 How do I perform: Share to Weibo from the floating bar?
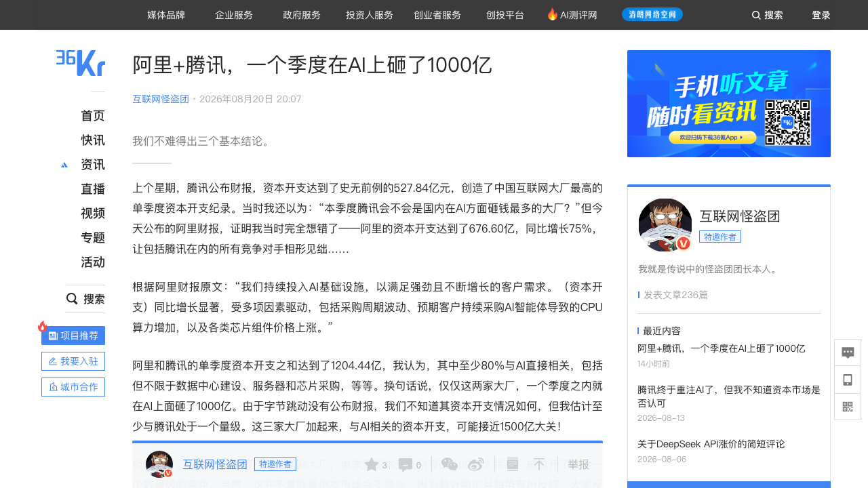(477, 464)
